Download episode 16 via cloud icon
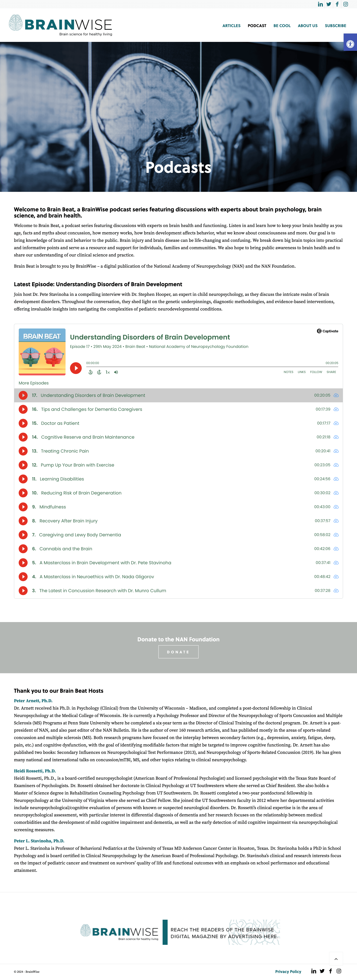This screenshot has height=980, width=357. [336, 409]
